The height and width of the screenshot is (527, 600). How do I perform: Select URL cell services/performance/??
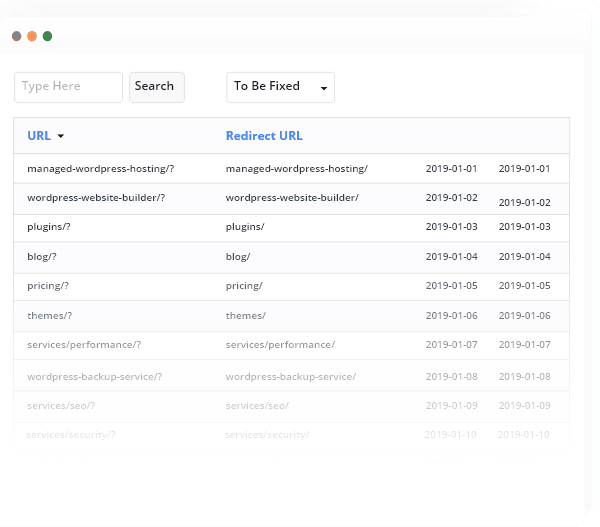(84, 345)
